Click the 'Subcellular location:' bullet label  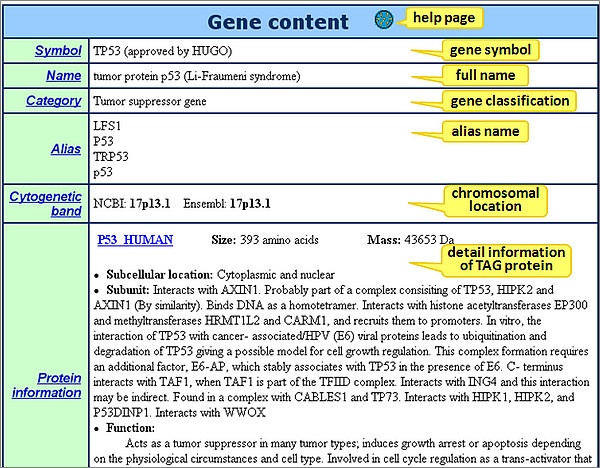(160, 275)
